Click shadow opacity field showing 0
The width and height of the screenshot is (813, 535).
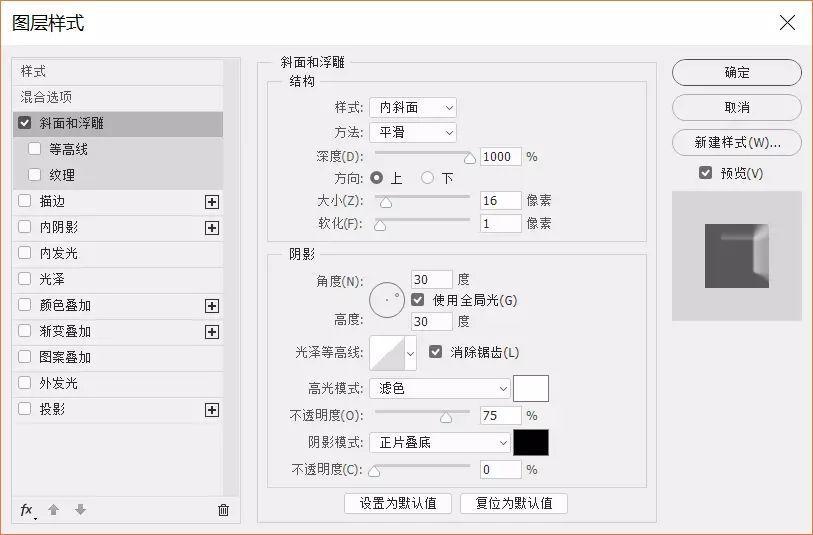[500, 470]
